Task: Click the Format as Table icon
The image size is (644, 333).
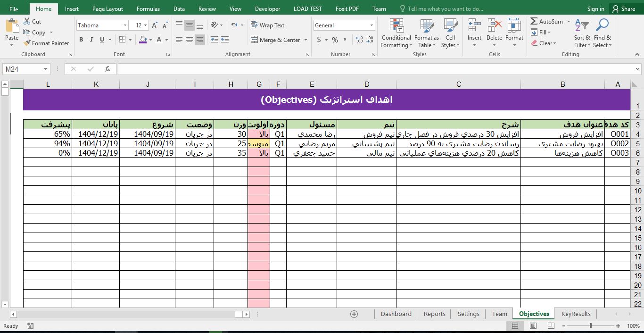Action: (x=426, y=33)
